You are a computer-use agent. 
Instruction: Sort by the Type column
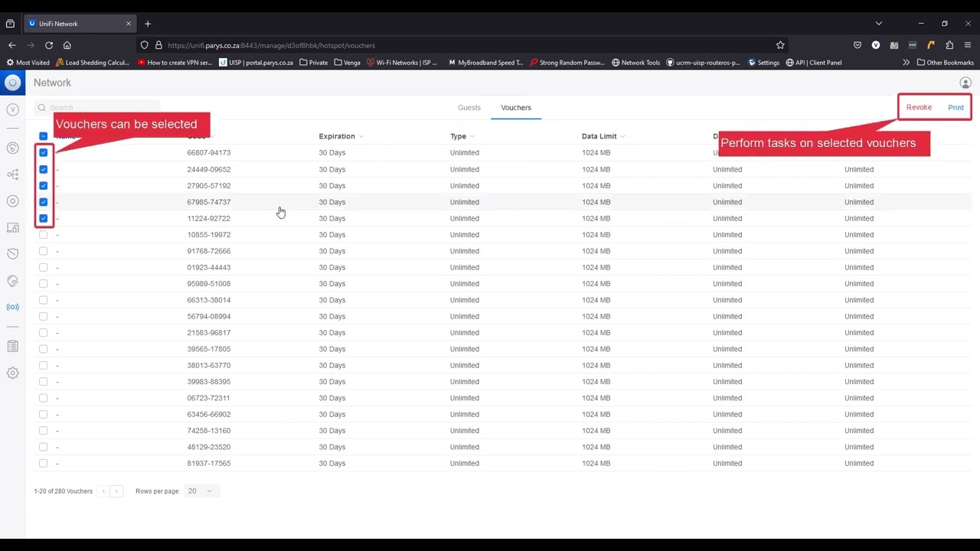[462, 136]
